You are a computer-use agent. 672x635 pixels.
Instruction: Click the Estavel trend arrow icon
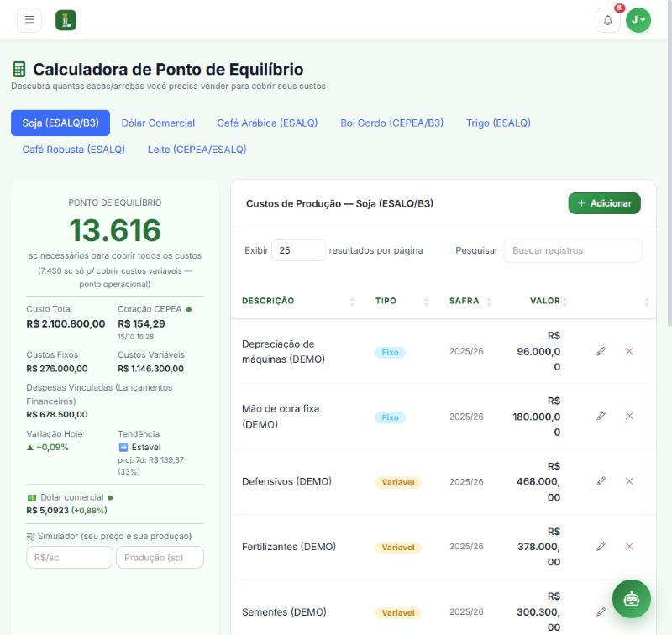123,448
